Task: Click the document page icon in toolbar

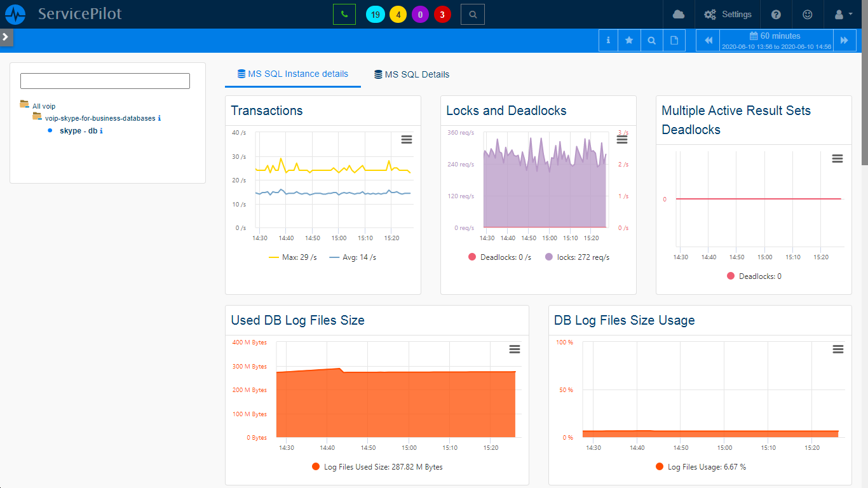Action: 674,40
